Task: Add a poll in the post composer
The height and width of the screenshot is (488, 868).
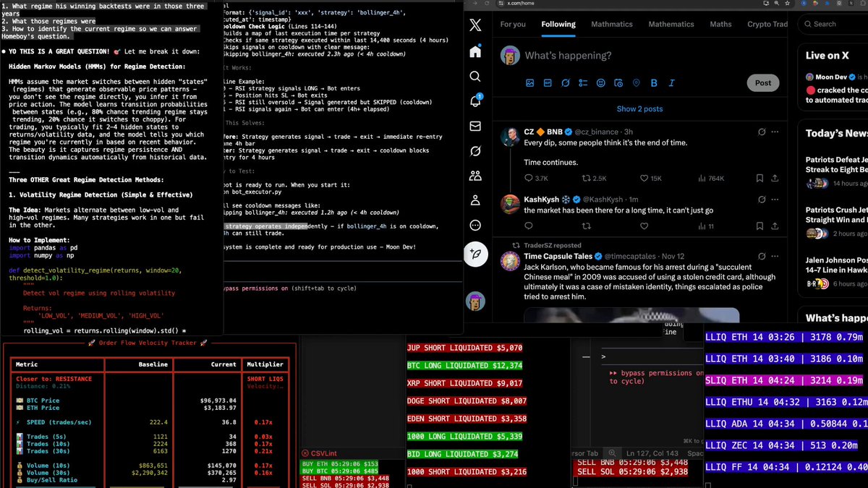Action: point(583,83)
